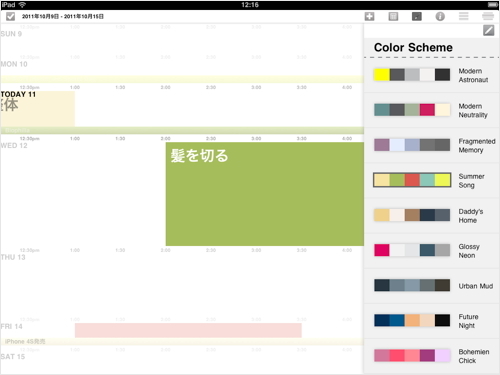Open the info circle icon
Image resolution: width=500 pixels, height=375 pixels.
(440, 16)
